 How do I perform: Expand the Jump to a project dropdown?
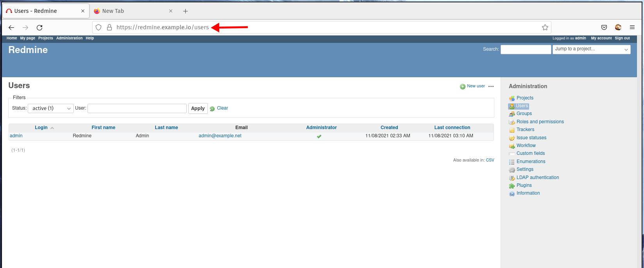pos(591,49)
